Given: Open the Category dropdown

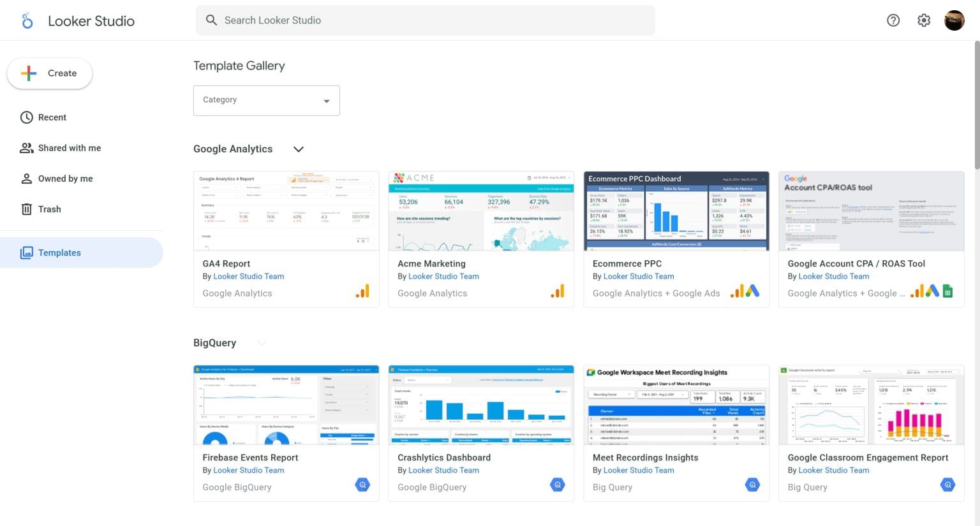Looking at the screenshot, I should pyautogui.click(x=266, y=101).
